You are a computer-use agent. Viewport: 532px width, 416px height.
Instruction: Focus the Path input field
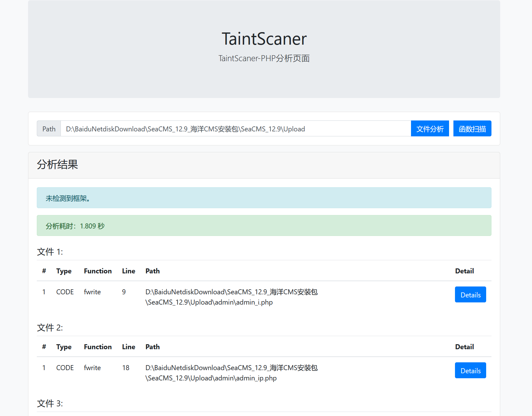236,129
